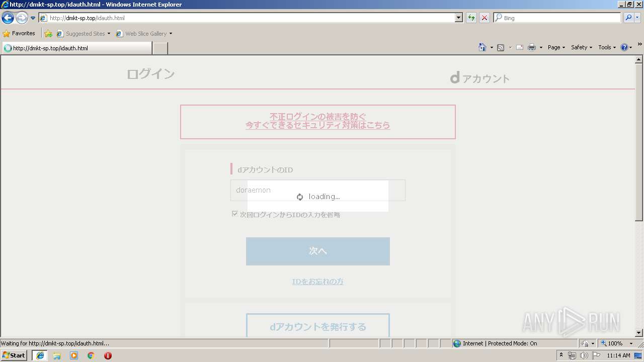Click the browser Back button
This screenshot has height=362, width=644.
coord(8,18)
